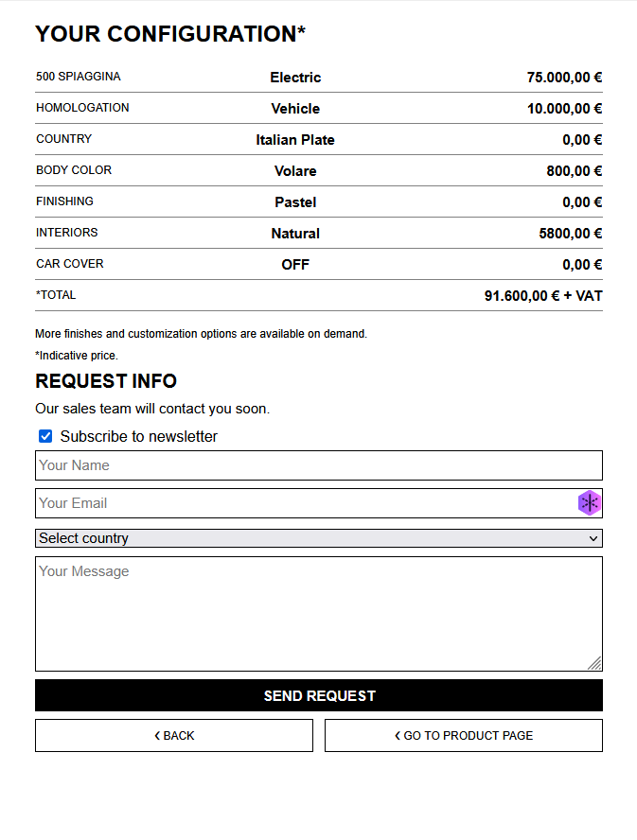The height and width of the screenshot is (840, 637).
Task: Click the left chevron on BACK button
Action: click(157, 736)
